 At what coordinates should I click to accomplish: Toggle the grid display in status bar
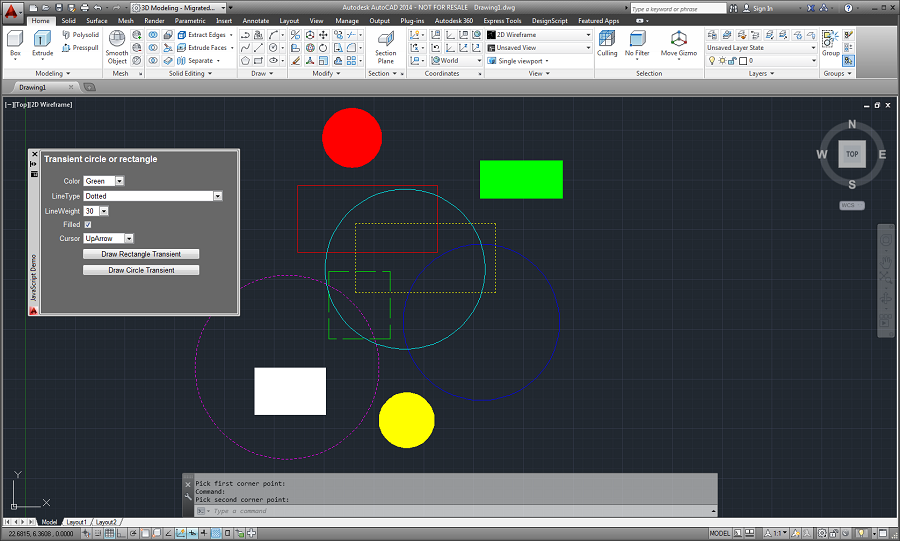pos(109,534)
